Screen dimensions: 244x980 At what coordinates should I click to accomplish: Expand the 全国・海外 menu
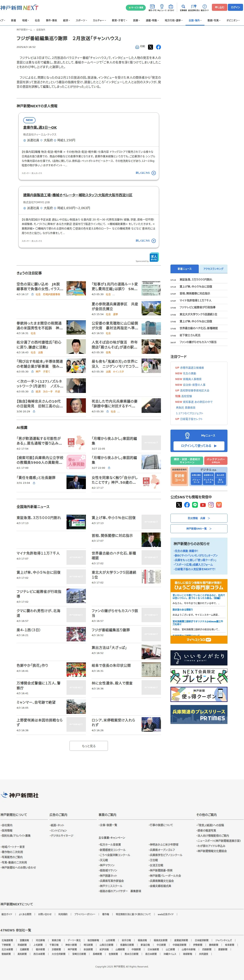click(x=195, y=21)
